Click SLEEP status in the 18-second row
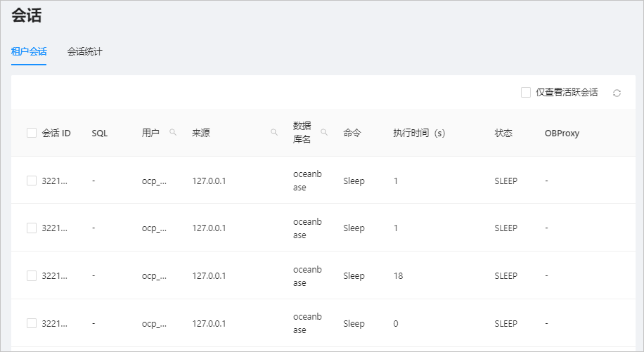This screenshot has height=352, width=644. [x=506, y=275]
